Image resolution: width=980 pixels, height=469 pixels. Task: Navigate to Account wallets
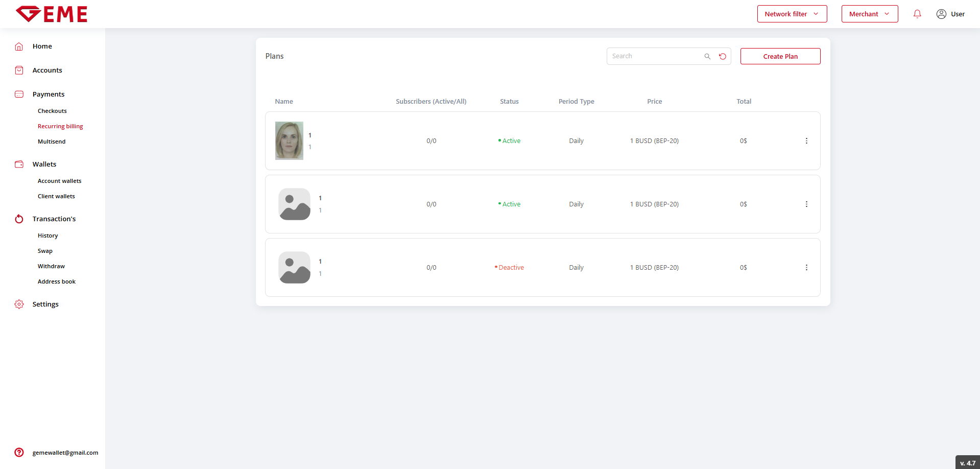coord(59,181)
